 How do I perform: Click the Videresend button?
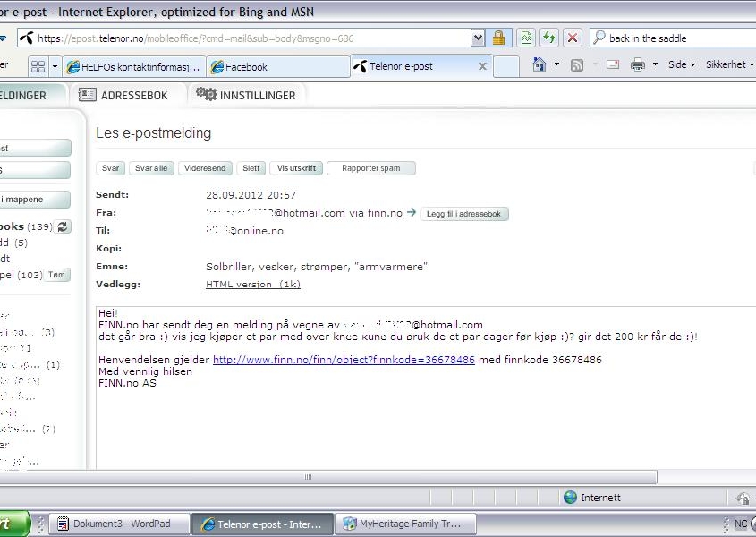pyautogui.click(x=205, y=168)
